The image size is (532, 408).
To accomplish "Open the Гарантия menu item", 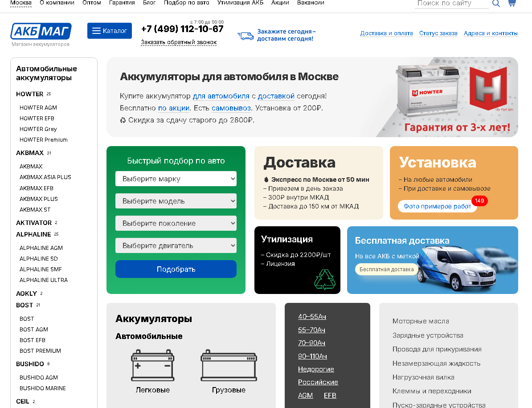I will coord(122,3).
